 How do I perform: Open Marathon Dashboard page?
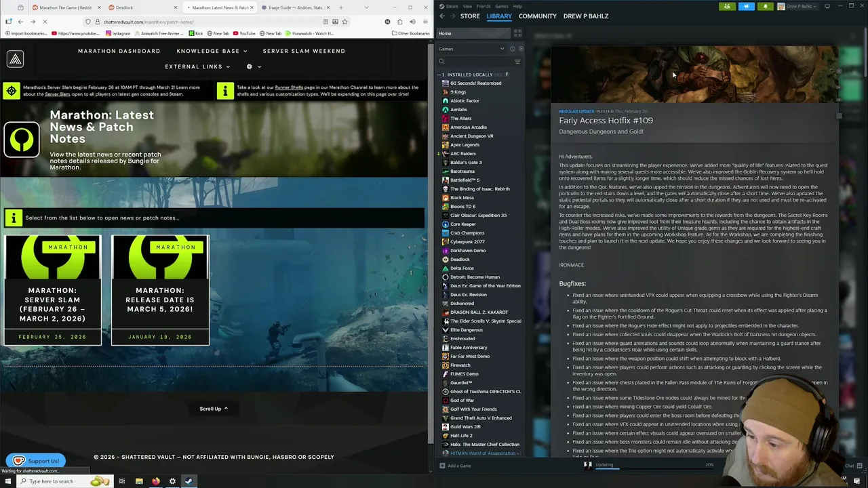119,51
